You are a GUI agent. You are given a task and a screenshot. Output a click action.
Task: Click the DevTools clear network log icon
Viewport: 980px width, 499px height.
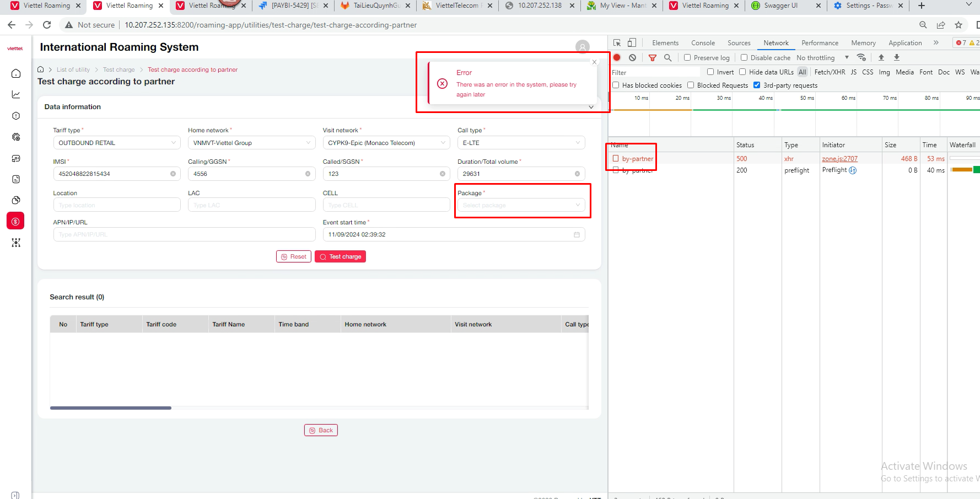(632, 57)
